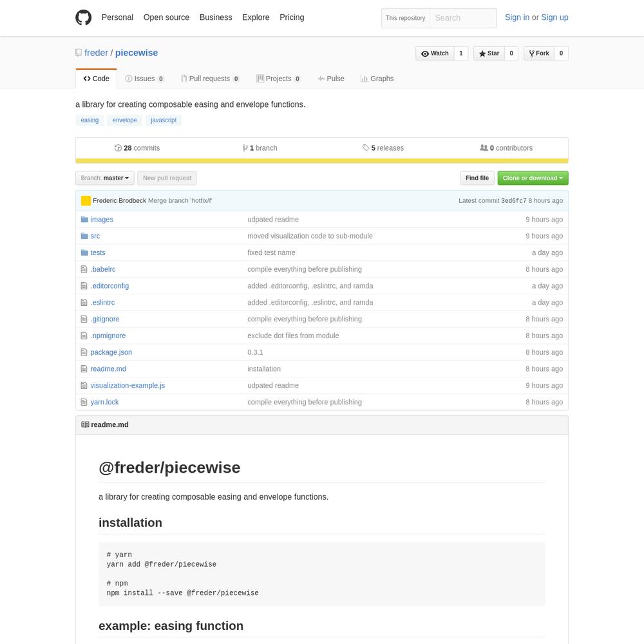Click the readme.md file icon in list
Image resolution: width=644 pixels, height=644 pixels.
pyautogui.click(x=84, y=369)
